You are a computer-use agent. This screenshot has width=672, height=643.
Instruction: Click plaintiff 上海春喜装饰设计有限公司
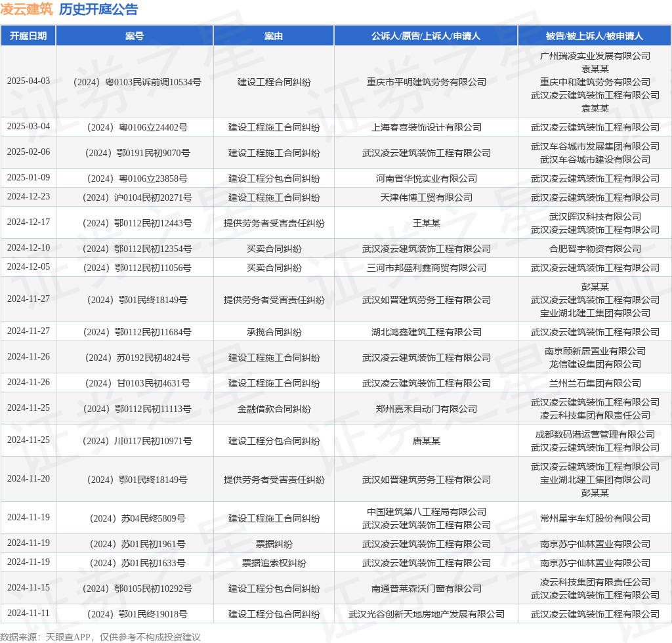[426, 127]
